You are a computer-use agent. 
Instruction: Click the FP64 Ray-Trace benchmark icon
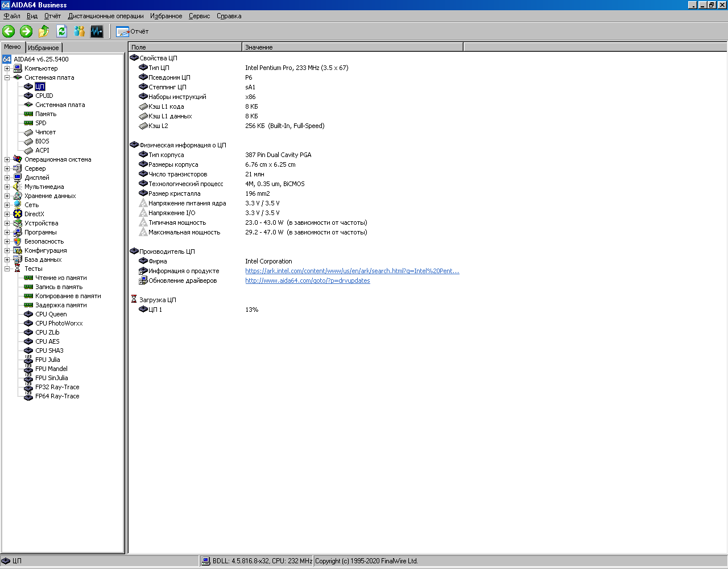click(x=28, y=396)
